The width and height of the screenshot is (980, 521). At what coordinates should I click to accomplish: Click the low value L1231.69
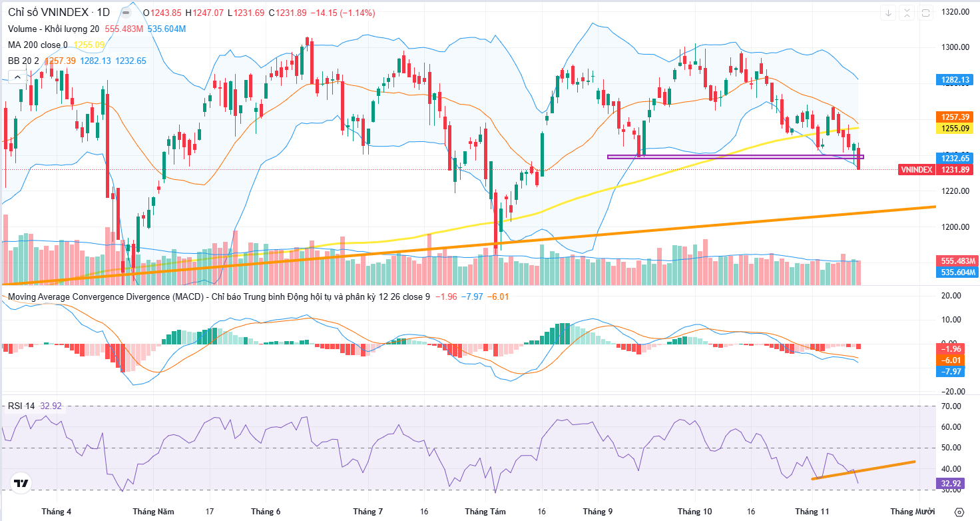246,13
